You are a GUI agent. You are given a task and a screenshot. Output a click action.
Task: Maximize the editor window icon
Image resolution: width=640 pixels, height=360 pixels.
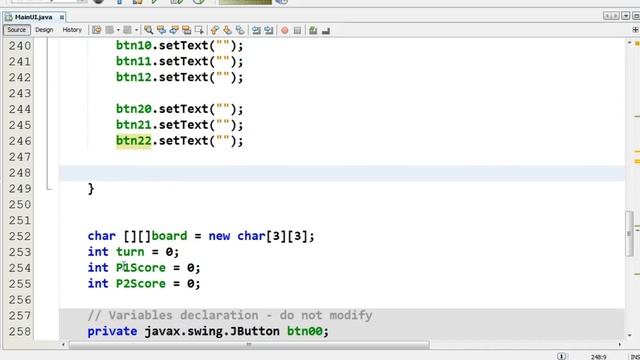(636, 16)
